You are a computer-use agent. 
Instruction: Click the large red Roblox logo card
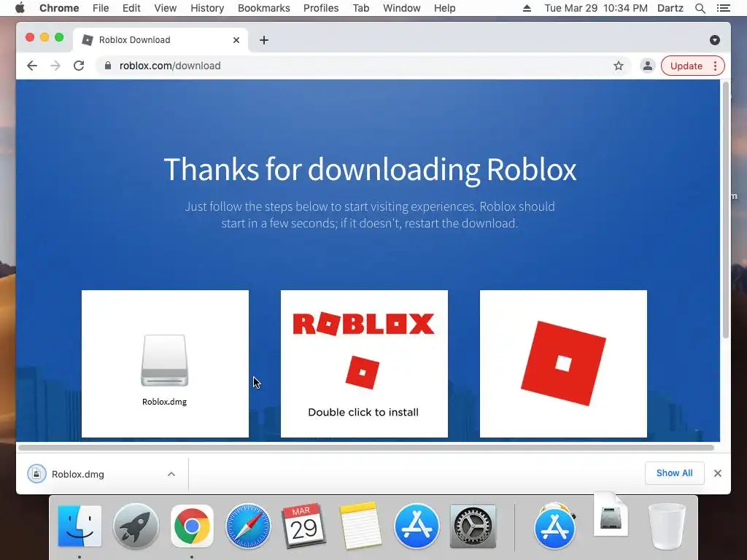563,363
